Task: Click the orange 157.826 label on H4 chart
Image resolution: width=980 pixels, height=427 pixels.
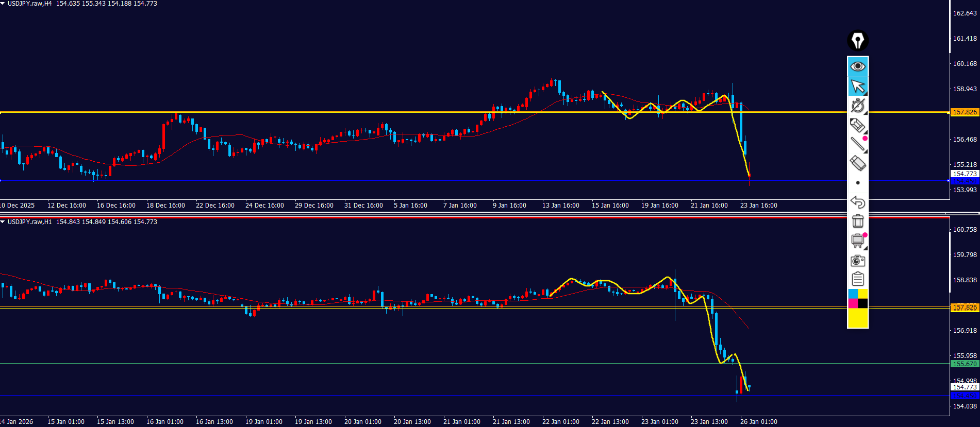Action: click(x=965, y=112)
